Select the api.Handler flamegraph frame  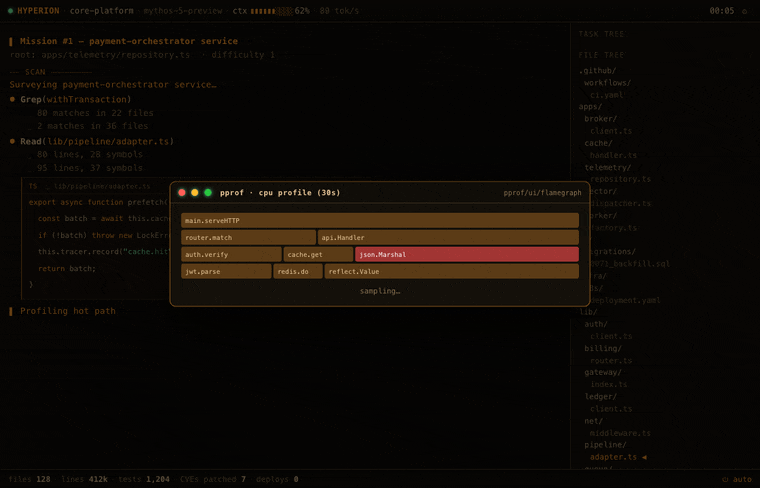tap(448, 237)
